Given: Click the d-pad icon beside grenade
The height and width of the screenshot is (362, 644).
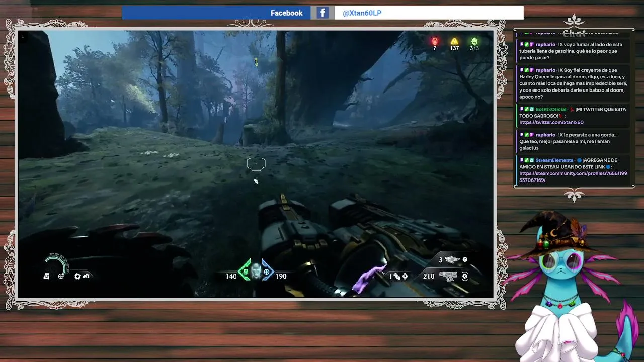Looking at the screenshot, I should coord(405,276).
